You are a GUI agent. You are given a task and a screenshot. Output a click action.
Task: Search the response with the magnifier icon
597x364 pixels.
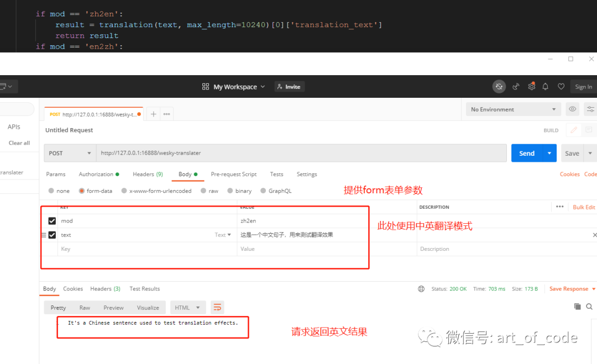(x=589, y=307)
